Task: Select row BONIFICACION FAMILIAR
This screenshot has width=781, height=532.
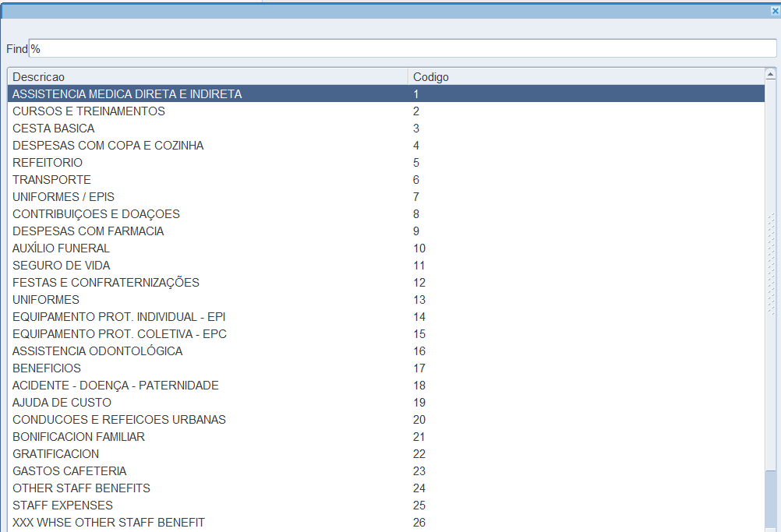Action: pyautogui.click(x=386, y=438)
